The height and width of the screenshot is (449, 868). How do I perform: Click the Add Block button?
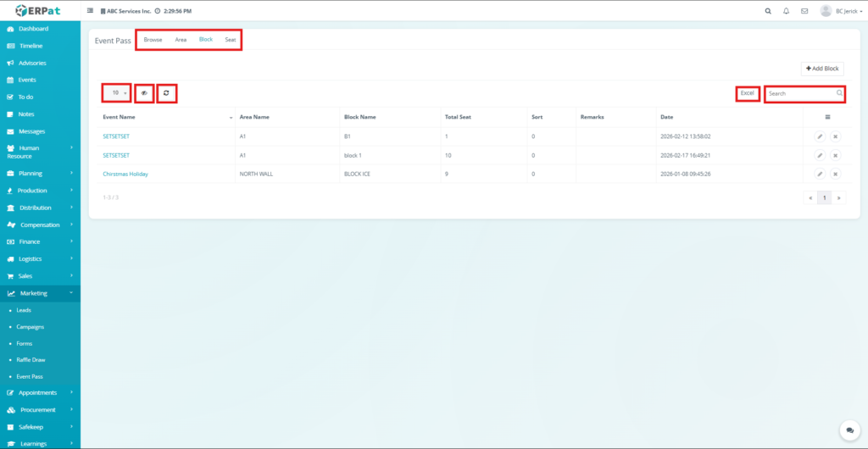point(821,69)
